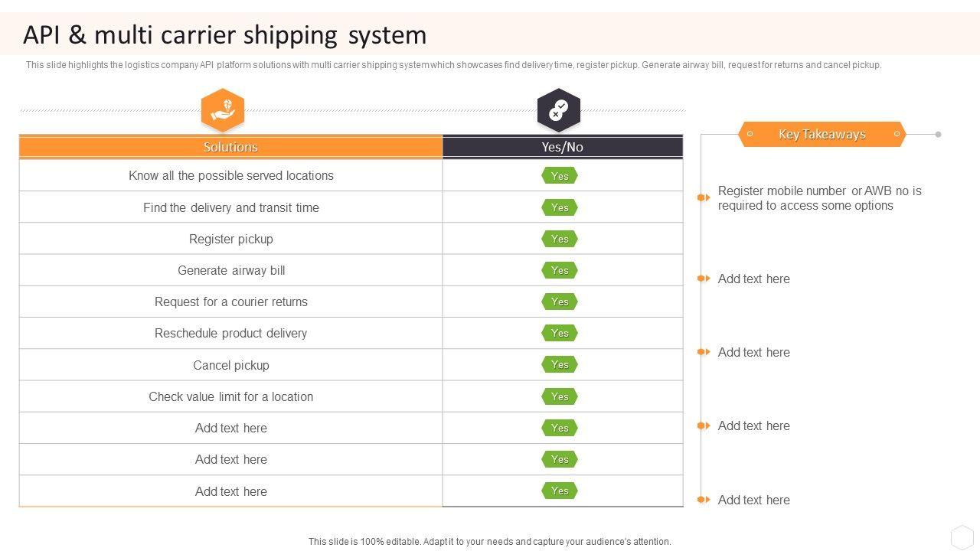Screen dimensions: 980x551
Task: Select the Yes badge for Generate airway bill
Action: (x=560, y=270)
